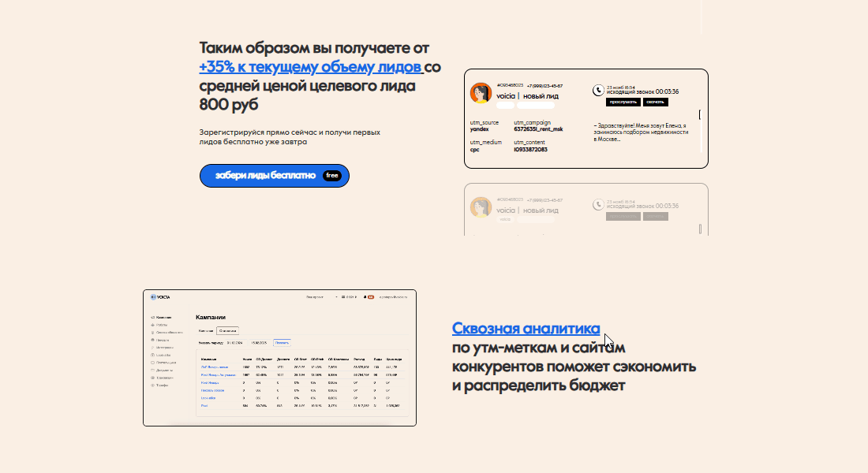The width and height of the screenshot is (868, 473).
Task: Select the "Кампании" tab beside "Статистика"
Action: coord(206,331)
